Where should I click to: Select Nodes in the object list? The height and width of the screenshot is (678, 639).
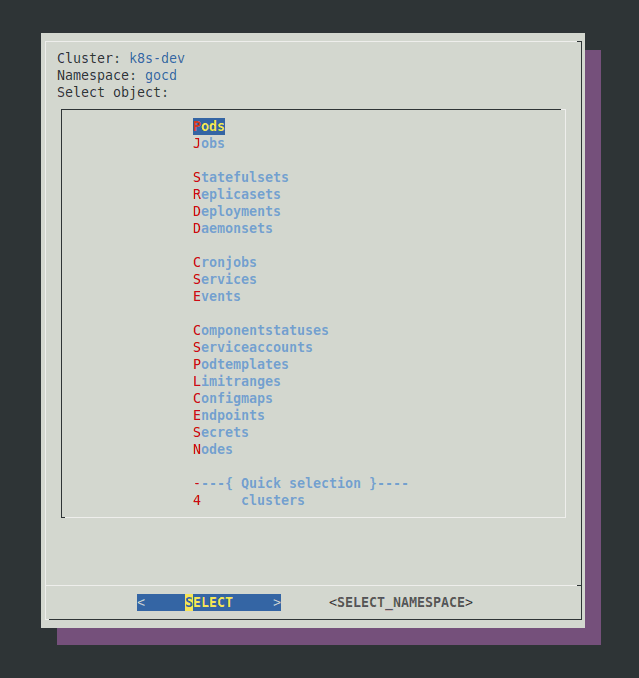point(213,450)
